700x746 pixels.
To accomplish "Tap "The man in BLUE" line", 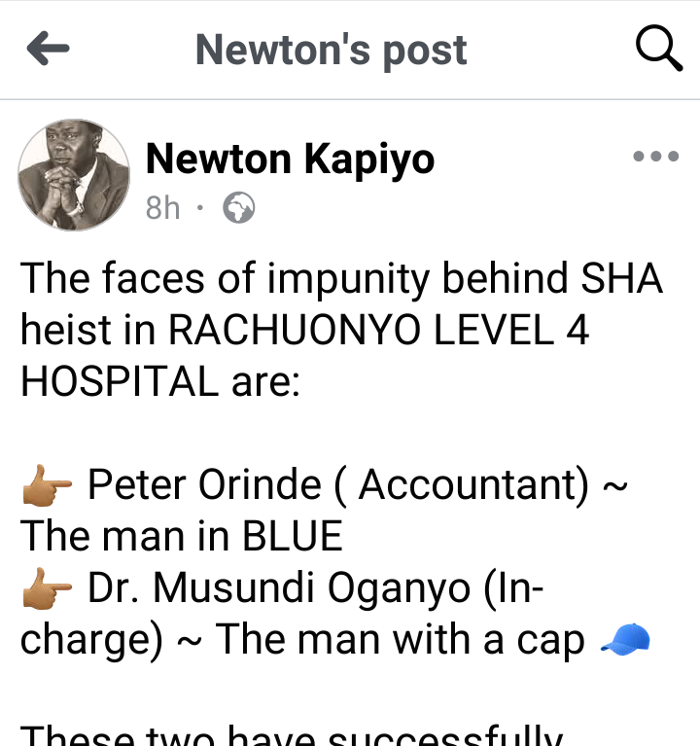I will pyautogui.click(x=182, y=536).
